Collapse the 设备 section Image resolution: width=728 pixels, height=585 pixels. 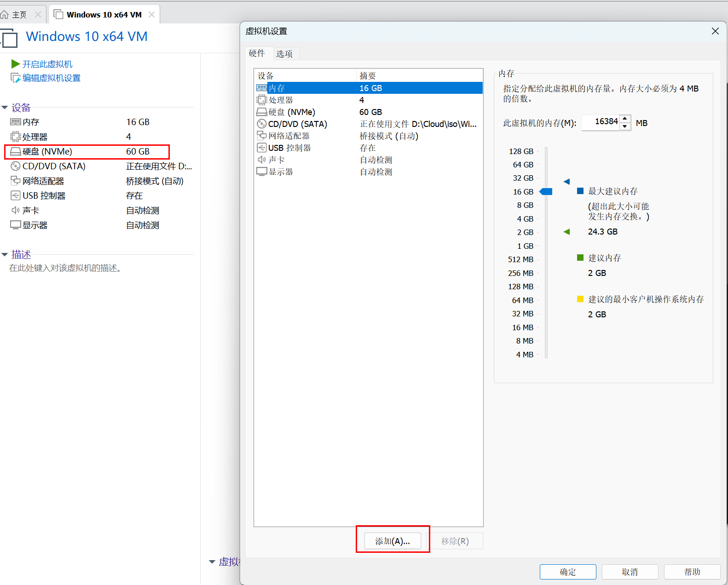(x=5, y=108)
